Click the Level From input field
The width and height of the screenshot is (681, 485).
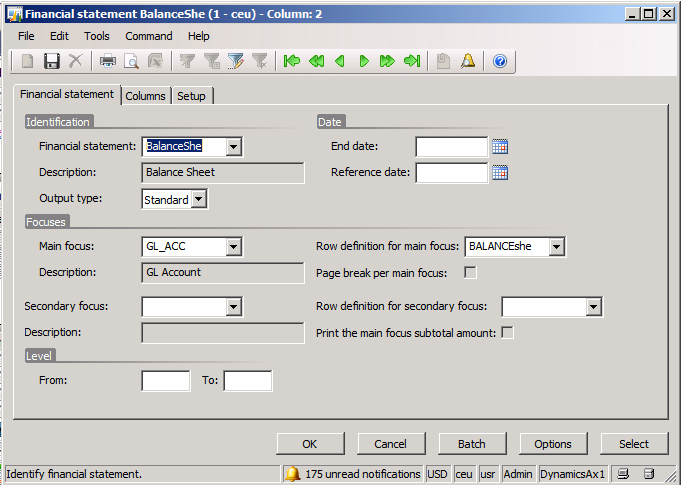(x=166, y=381)
